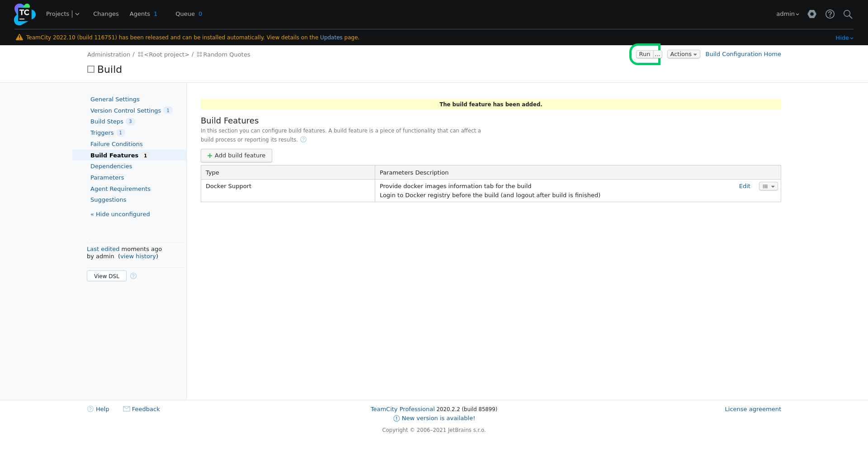This screenshot has width=868, height=450.
Task: Open custom run dialog via ellipsis button
Action: coord(658,54)
